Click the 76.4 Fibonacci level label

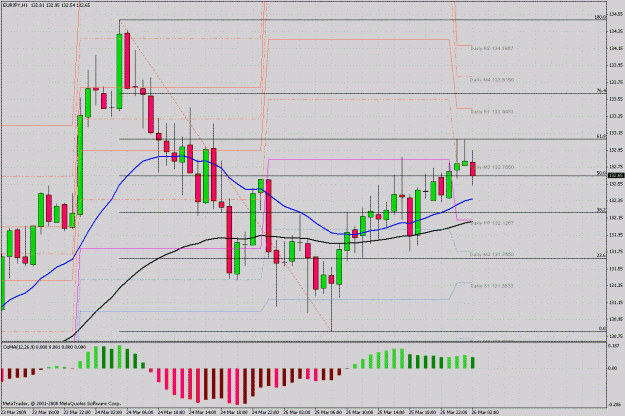point(601,91)
